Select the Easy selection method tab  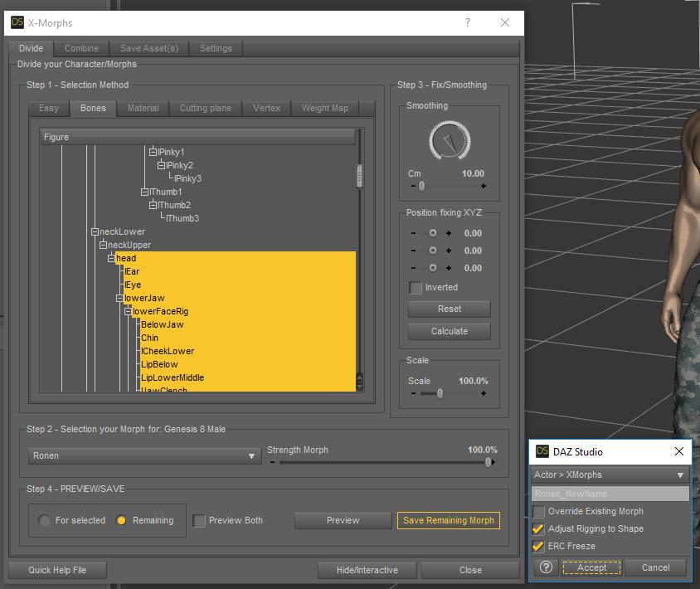[x=49, y=108]
